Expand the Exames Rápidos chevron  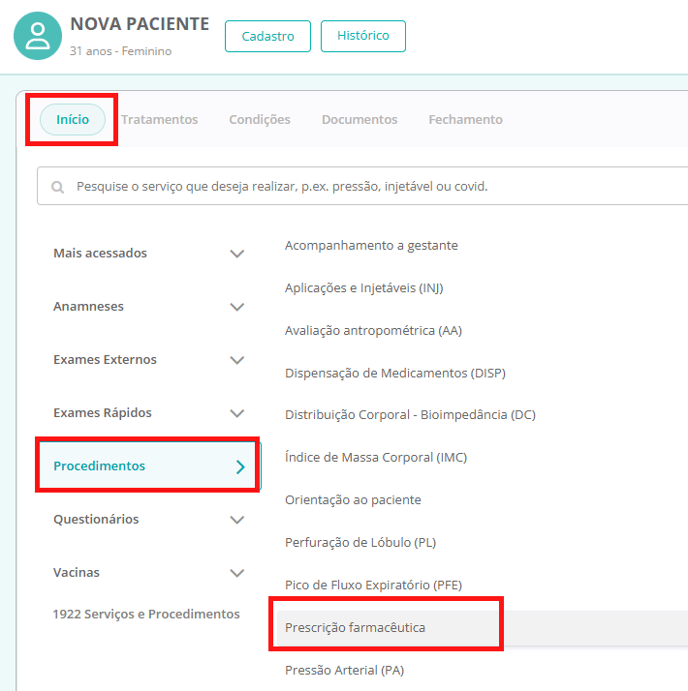[237, 413]
